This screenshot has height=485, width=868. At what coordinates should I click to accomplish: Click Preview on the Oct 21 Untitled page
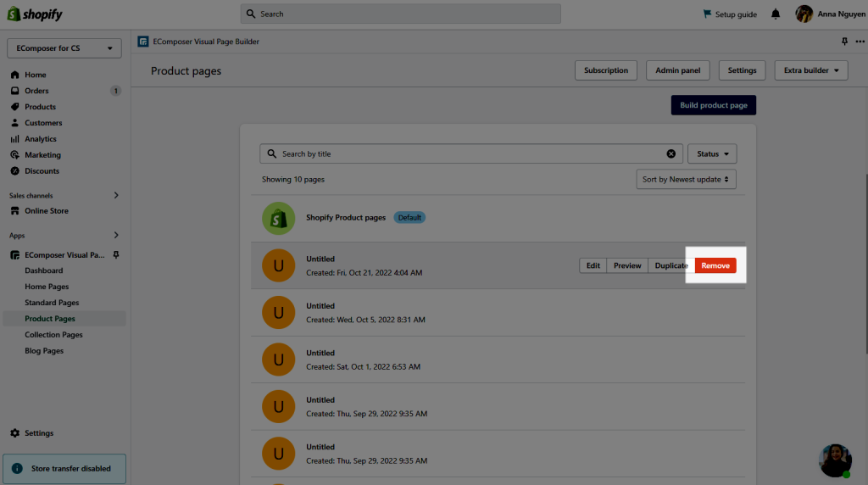coord(627,265)
